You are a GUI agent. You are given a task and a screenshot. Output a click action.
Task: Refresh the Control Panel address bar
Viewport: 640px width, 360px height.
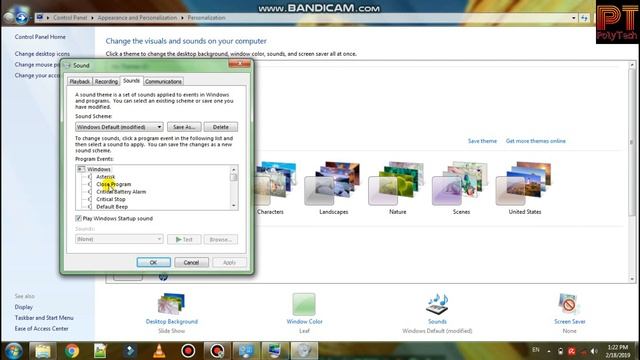584,18
